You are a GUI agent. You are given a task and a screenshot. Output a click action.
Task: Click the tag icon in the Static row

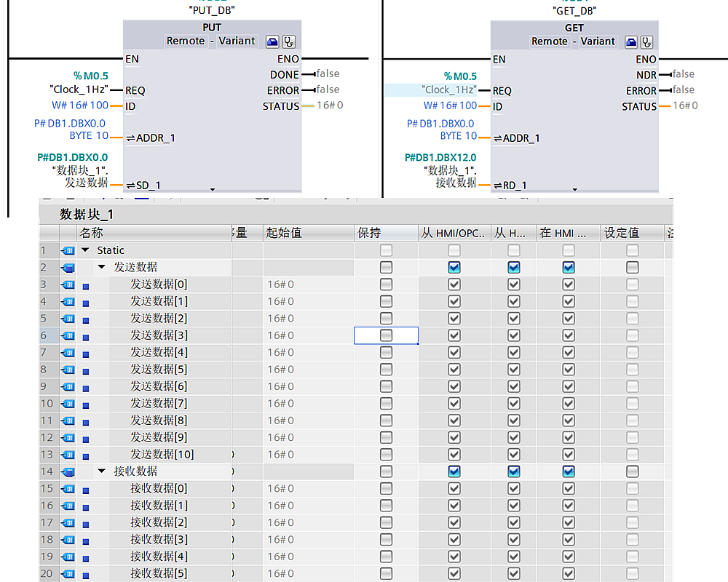(x=68, y=250)
